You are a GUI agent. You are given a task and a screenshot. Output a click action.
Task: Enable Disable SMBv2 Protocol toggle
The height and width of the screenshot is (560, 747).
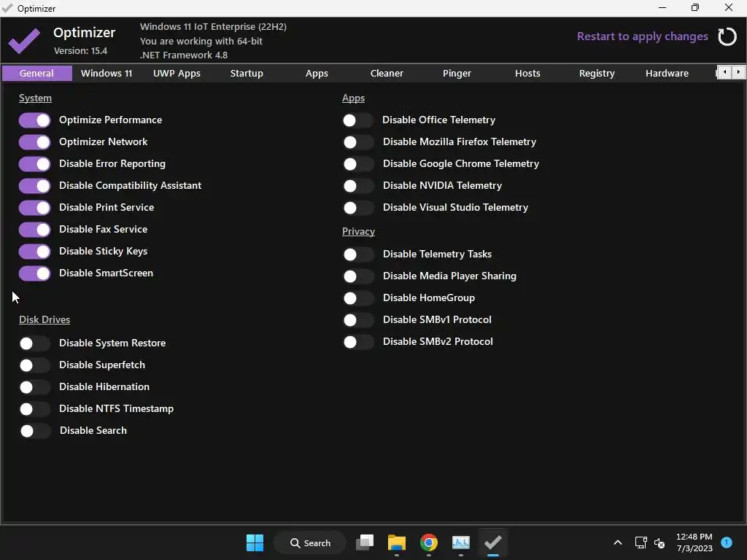click(x=358, y=343)
